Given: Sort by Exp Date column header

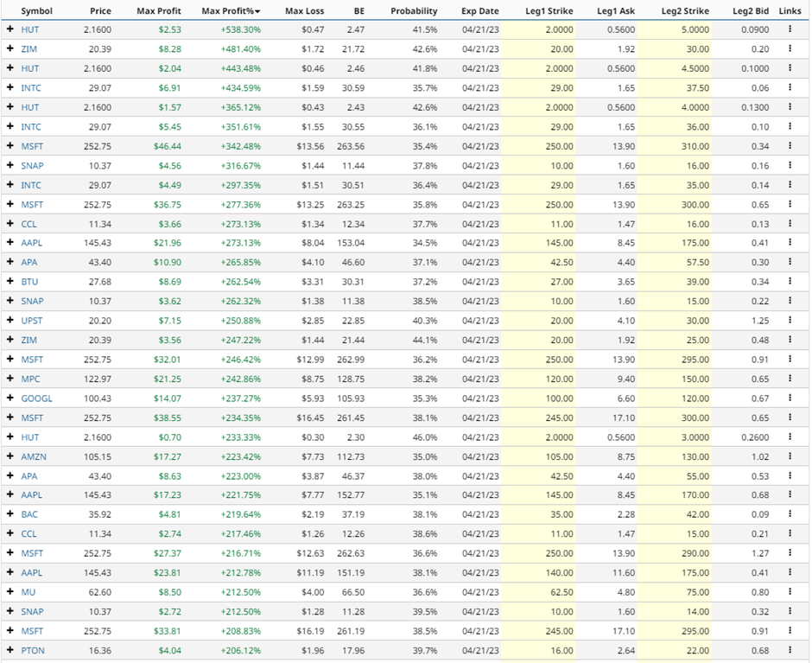Looking at the screenshot, I should coord(480,11).
